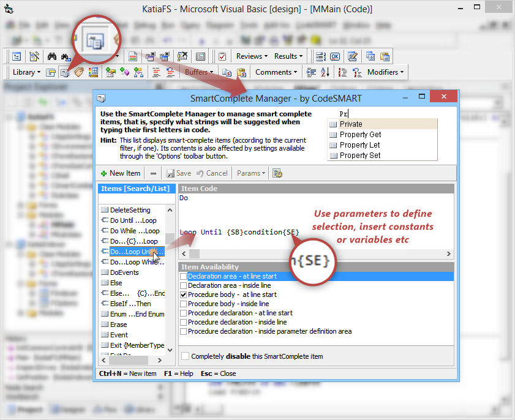
Task: Click the add hierarchy diagram icon
Action: click(138, 72)
